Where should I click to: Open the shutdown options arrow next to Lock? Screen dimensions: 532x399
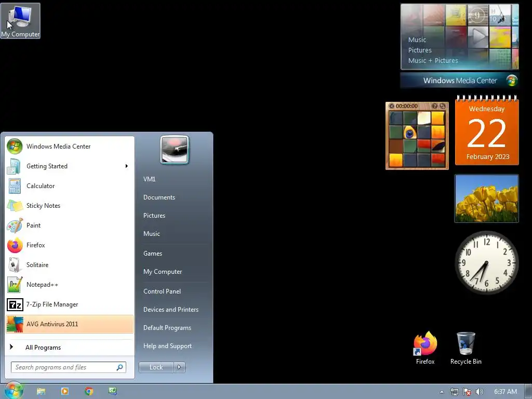179,367
